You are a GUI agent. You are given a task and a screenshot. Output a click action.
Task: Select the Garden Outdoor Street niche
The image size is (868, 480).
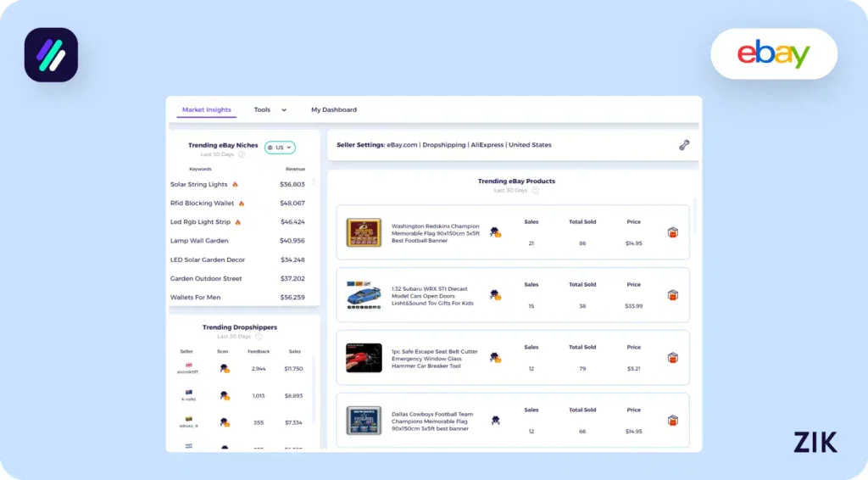(x=206, y=278)
